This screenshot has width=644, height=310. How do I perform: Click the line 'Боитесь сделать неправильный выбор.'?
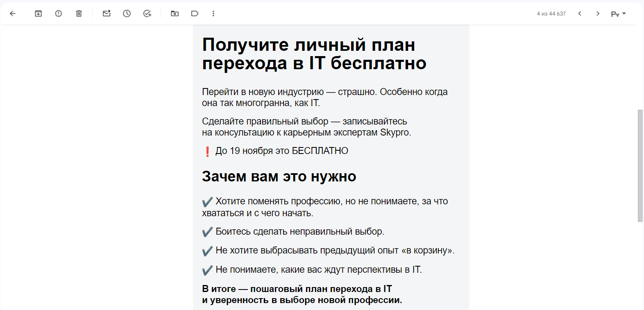pos(300,232)
